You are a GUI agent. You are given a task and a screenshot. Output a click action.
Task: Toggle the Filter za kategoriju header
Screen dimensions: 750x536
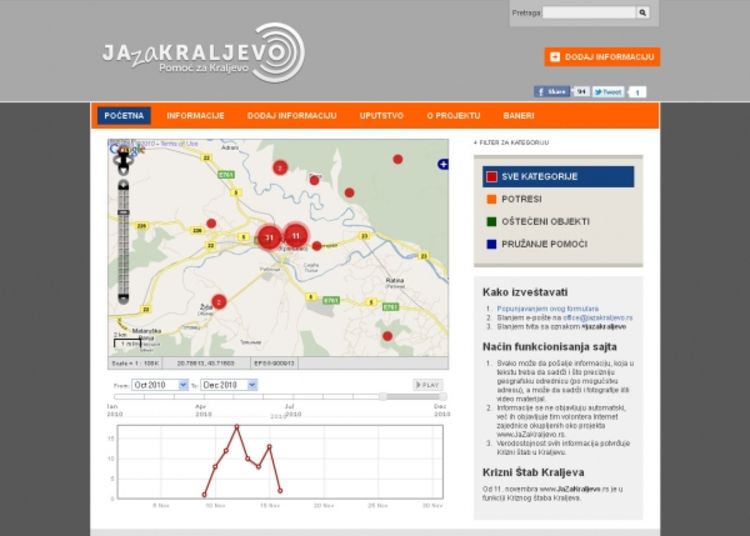511,142
